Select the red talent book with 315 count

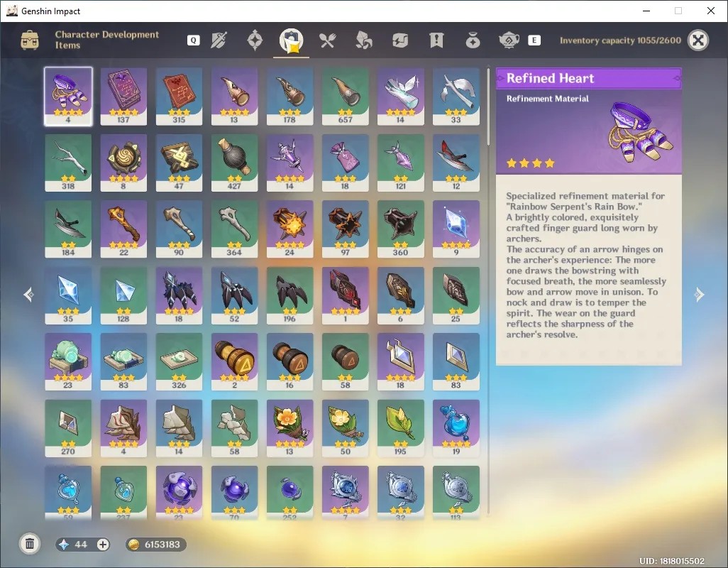[x=179, y=97]
